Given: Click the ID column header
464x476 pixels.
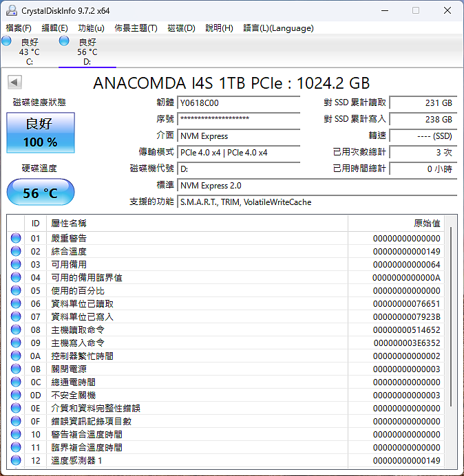Looking at the screenshot, I should [36, 224].
